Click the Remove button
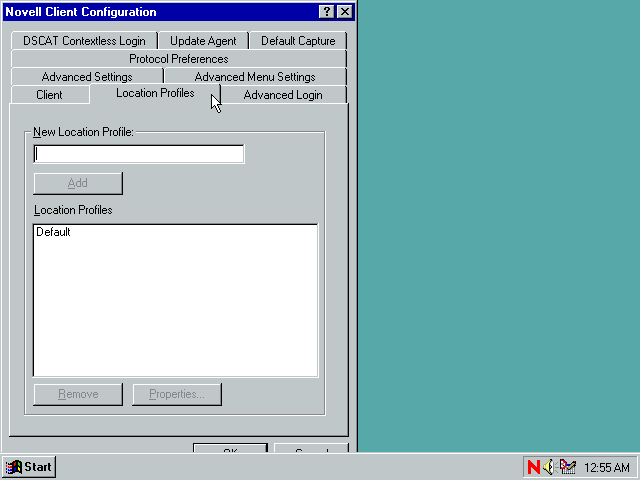The image size is (640, 480). coord(78,394)
